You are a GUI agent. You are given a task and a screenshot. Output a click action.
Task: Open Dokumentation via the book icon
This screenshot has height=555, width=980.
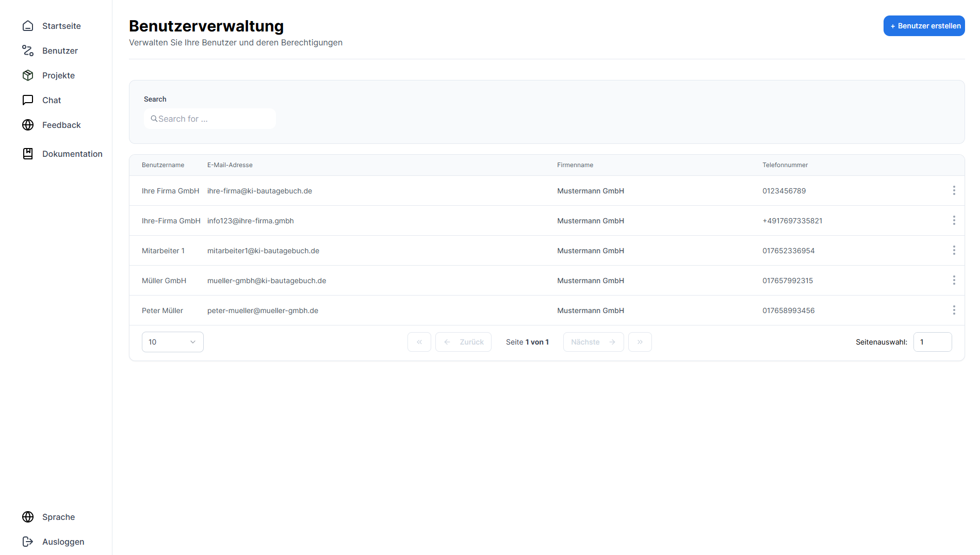tap(28, 154)
